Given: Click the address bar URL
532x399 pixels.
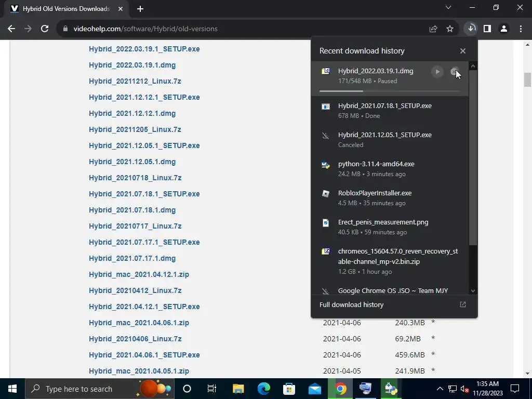Looking at the screenshot, I should [x=145, y=29].
